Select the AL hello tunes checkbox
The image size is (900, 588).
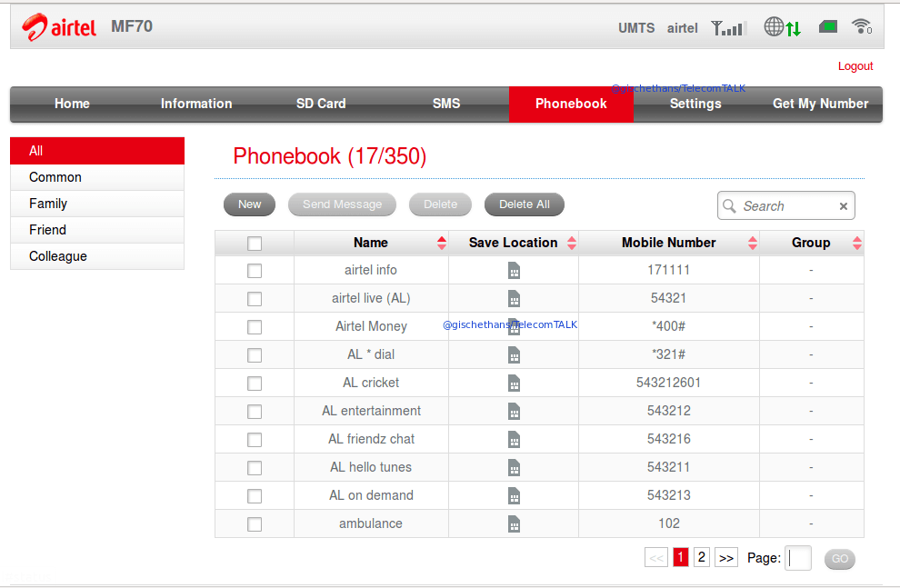coord(255,467)
